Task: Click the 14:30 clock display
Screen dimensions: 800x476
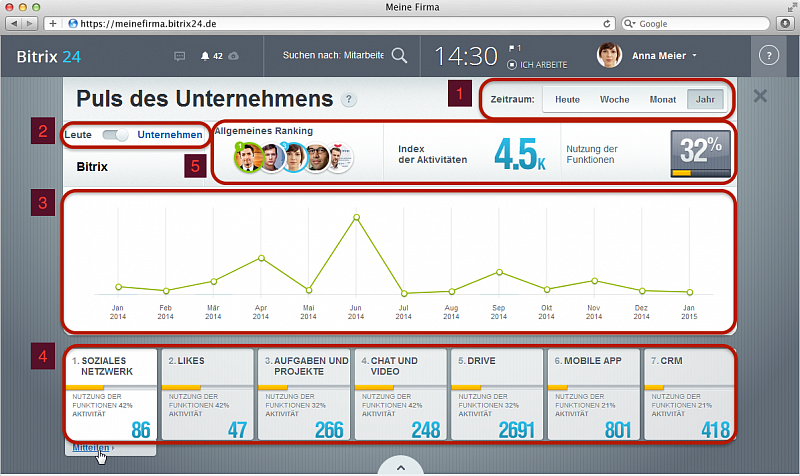Action: click(x=466, y=56)
